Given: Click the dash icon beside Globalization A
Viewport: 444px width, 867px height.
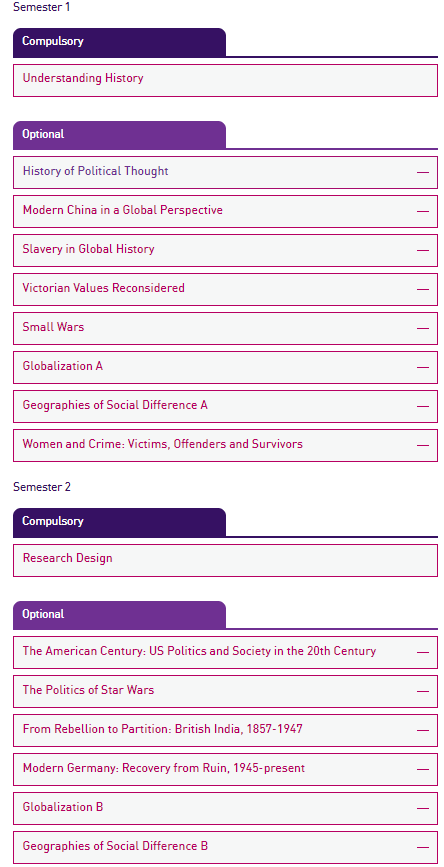Looking at the screenshot, I should coord(423,367).
